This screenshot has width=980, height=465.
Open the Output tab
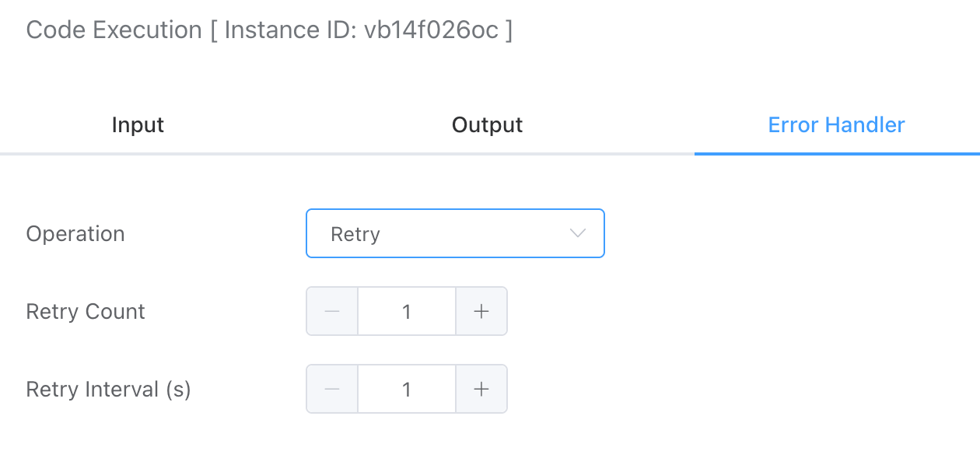tap(487, 125)
